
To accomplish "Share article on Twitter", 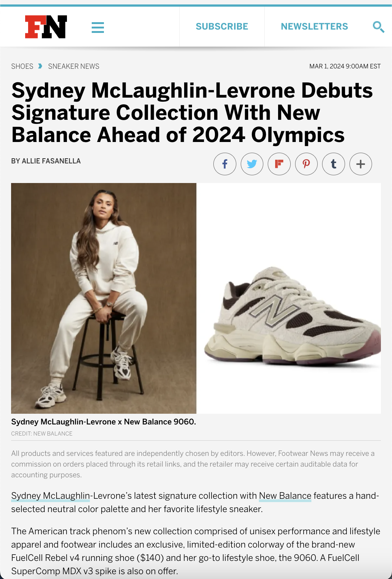I will [252, 164].
